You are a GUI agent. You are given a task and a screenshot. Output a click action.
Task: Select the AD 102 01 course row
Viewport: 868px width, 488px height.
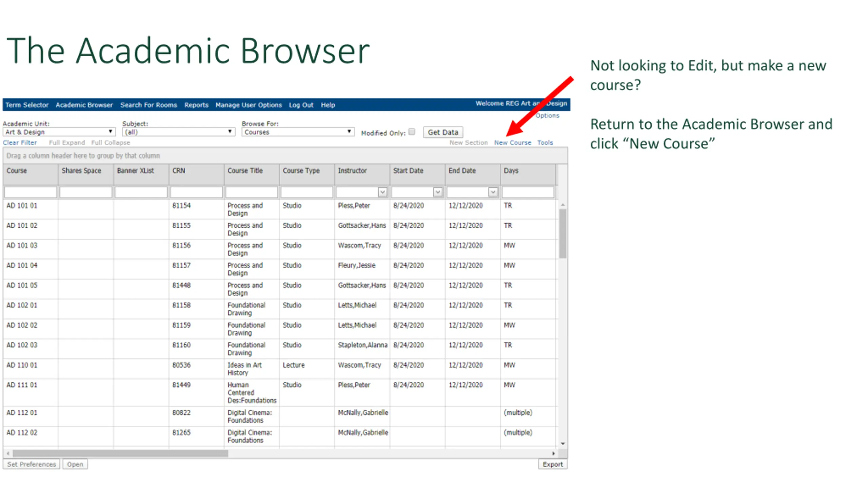280,309
